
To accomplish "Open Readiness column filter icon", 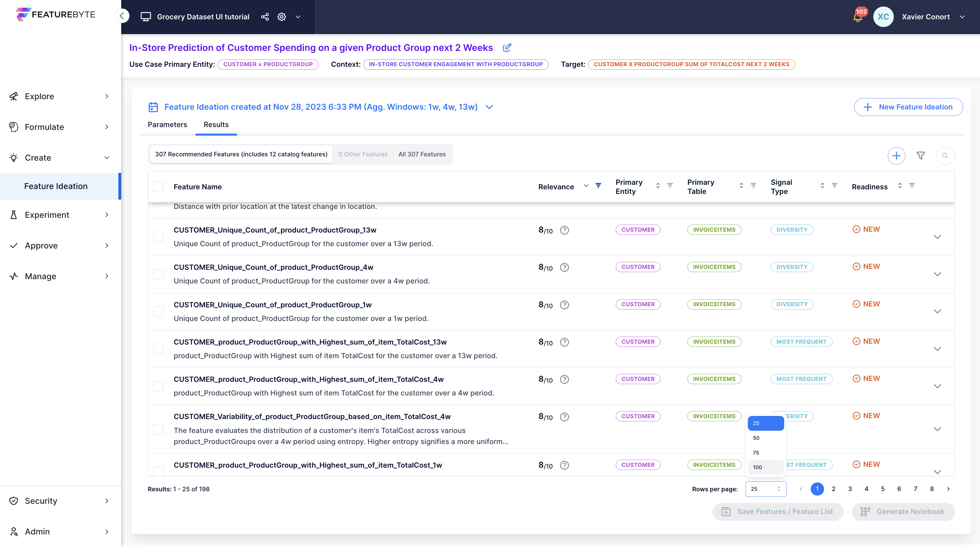I will 912,186.
